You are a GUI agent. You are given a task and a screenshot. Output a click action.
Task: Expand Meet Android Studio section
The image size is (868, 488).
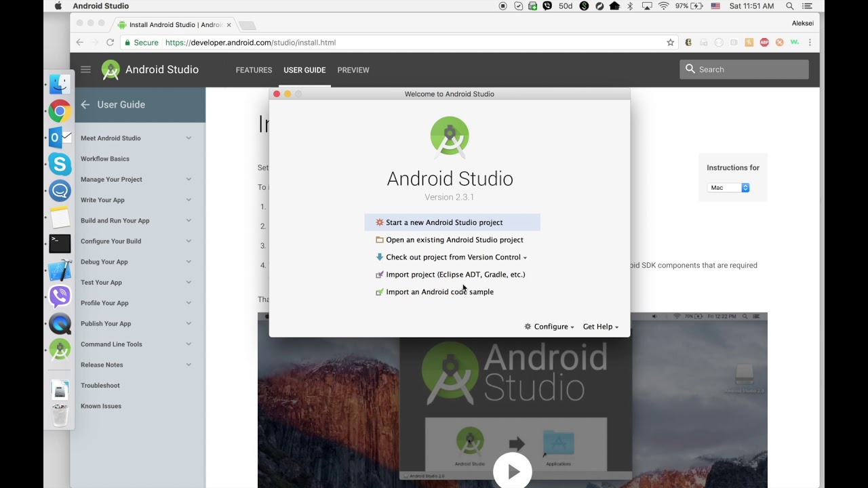pyautogui.click(x=189, y=138)
